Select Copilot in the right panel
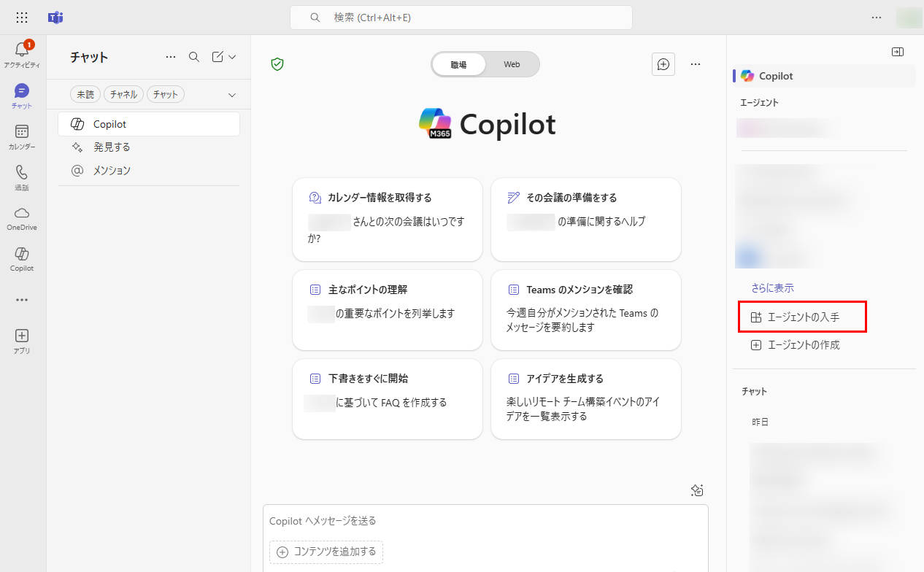Viewport: 924px width, 572px height. tap(825, 76)
